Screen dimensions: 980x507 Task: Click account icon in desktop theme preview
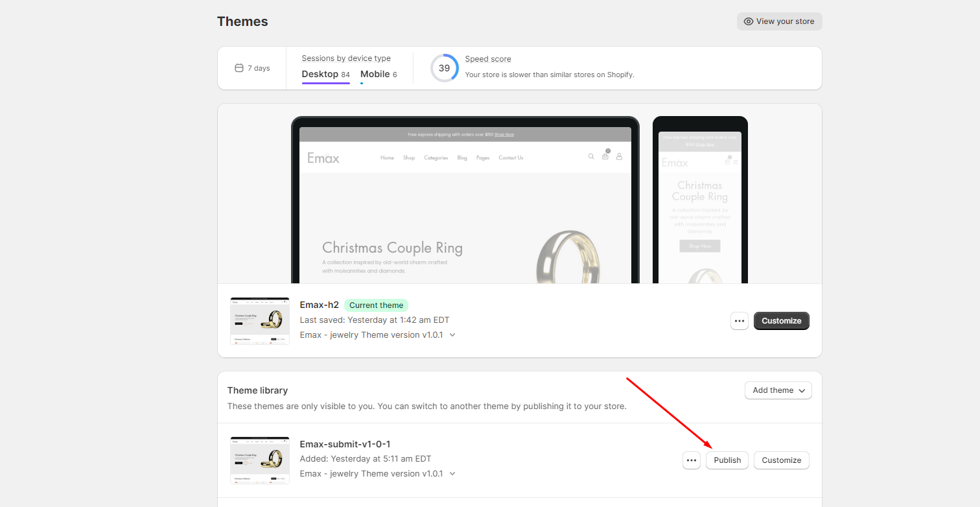tap(619, 156)
